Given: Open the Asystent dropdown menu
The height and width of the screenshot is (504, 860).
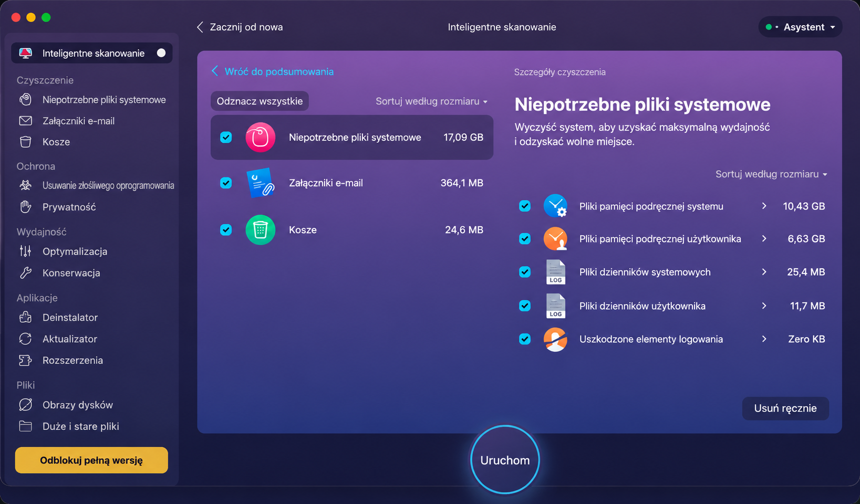Looking at the screenshot, I should (x=800, y=27).
